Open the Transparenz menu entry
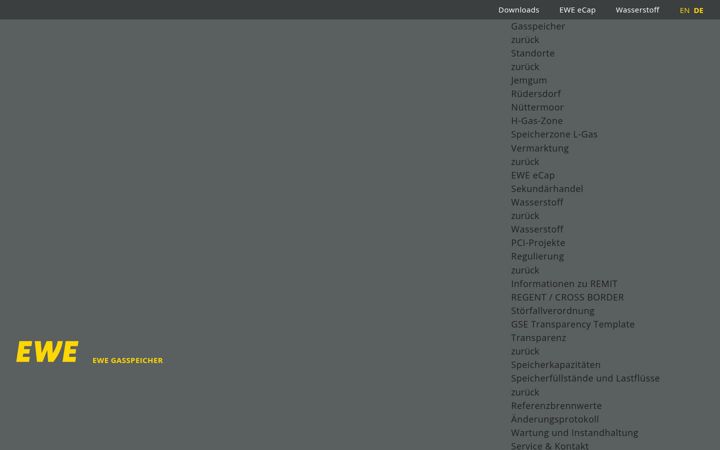The width and height of the screenshot is (720, 450). click(538, 338)
